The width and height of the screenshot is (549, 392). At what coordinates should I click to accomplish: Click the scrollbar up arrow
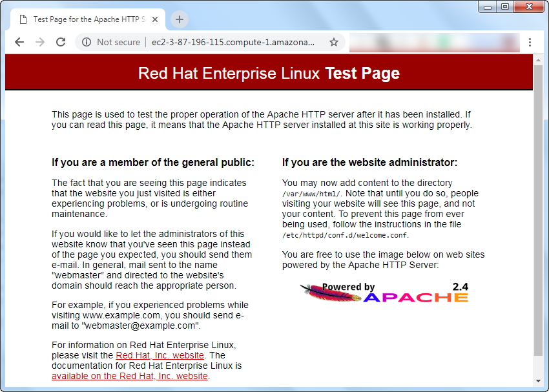[538, 60]
